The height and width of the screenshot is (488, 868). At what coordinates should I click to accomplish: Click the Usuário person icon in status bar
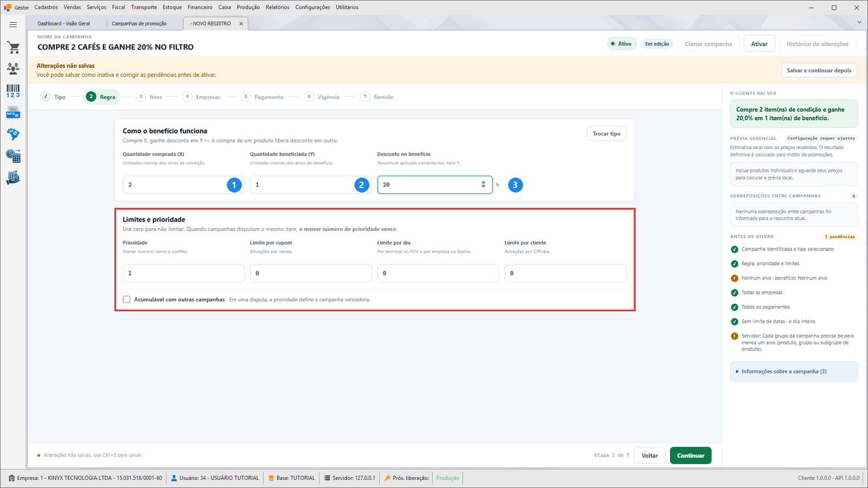pos(174,478)
